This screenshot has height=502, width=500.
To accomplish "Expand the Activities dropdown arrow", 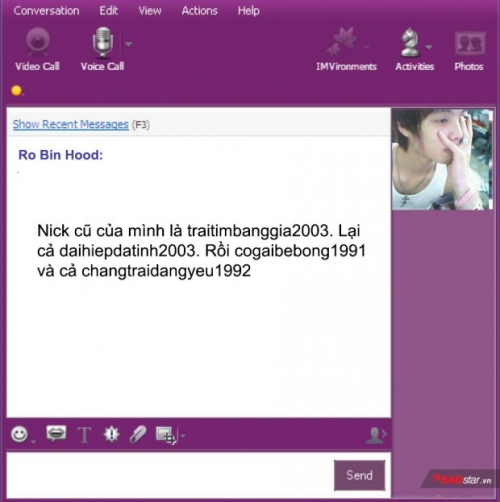I will 429,47.
